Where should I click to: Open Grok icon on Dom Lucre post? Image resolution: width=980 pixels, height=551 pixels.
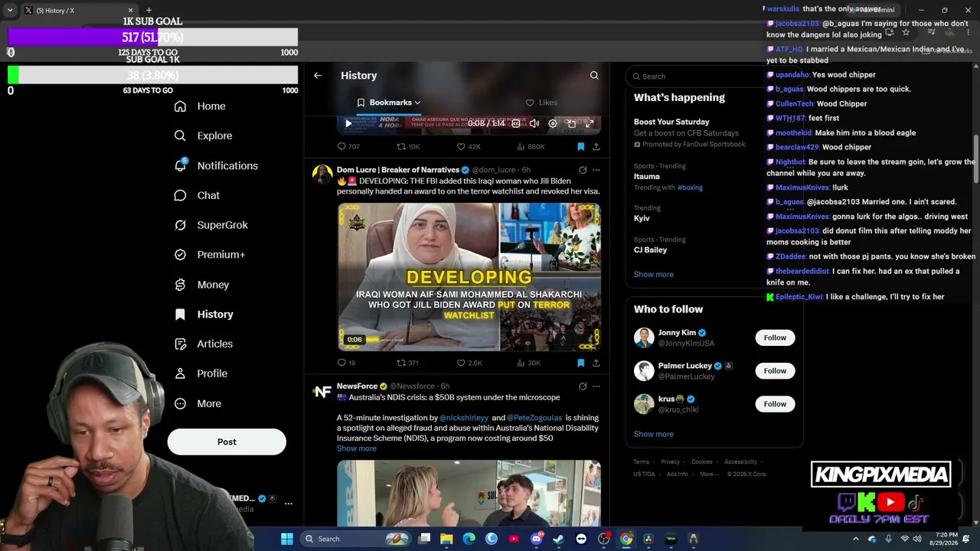coord(583,170)
